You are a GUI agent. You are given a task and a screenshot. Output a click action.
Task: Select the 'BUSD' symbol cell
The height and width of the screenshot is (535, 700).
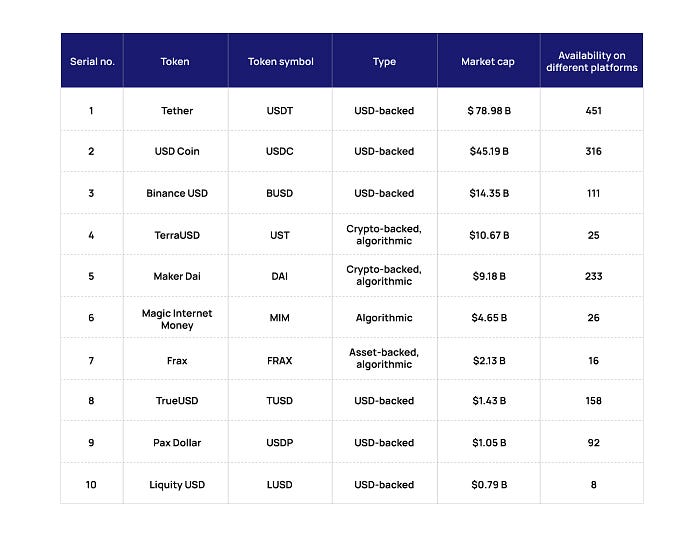coord(280,193)
